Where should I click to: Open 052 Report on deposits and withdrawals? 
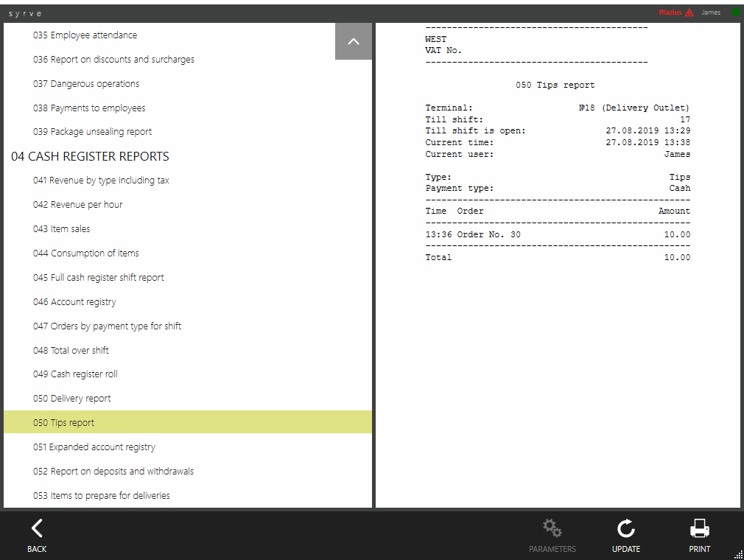[113, 472]
